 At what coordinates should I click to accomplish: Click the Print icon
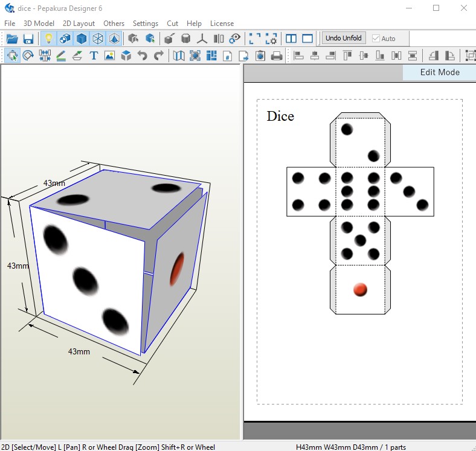[277, 56]
